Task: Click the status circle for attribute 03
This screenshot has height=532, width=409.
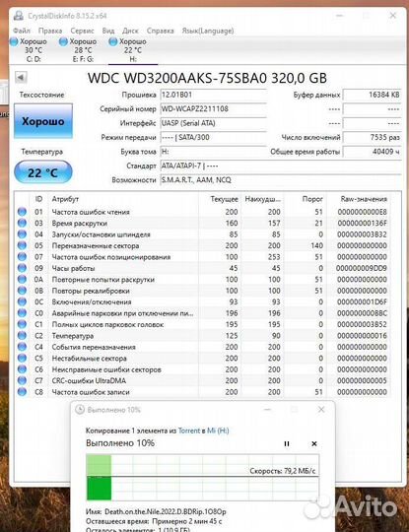Action: [x=22, y=223]
